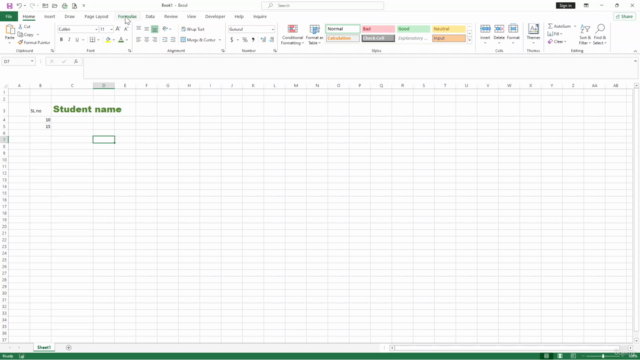Increase the font size
The image size is (640, 360).
118,29
